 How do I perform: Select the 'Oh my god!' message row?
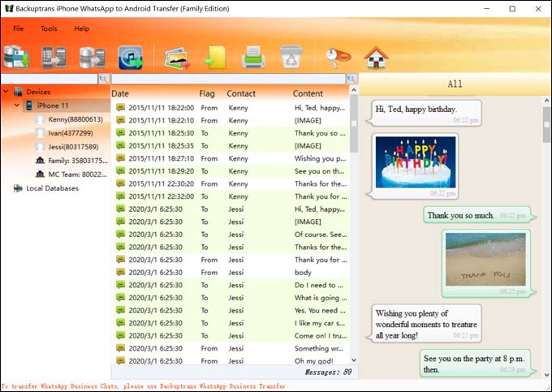pos(231,360)
